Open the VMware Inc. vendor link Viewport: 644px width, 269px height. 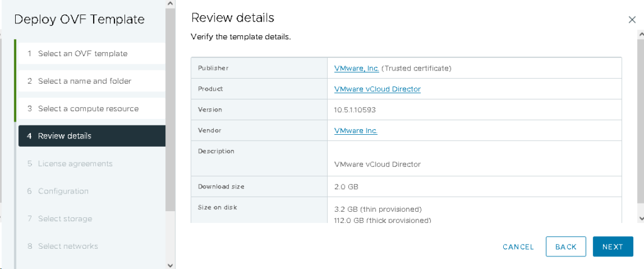(x=355, y=130)
